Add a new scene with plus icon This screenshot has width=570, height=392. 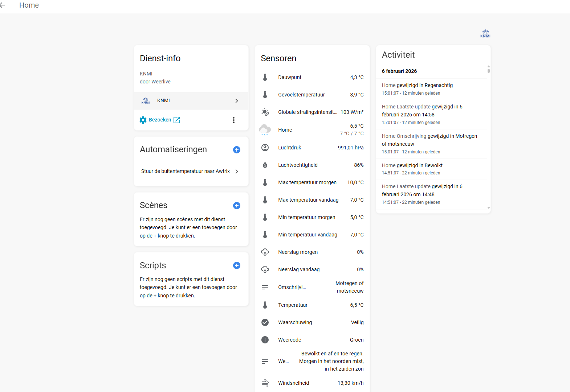point(236,206)
